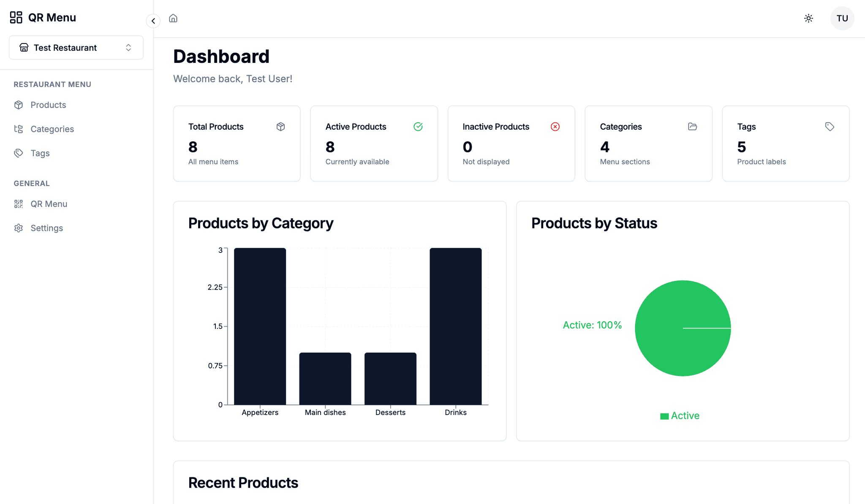865x504 pixels.
Task: Click the QR Menu code icon under General
Action: click(x=19, y=203)
